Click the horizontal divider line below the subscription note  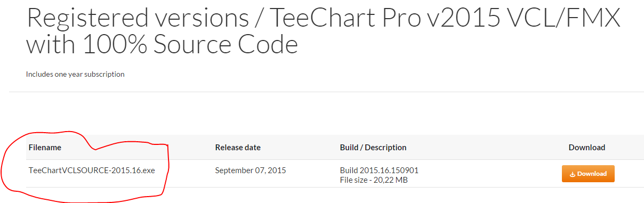tap(326, 92)
